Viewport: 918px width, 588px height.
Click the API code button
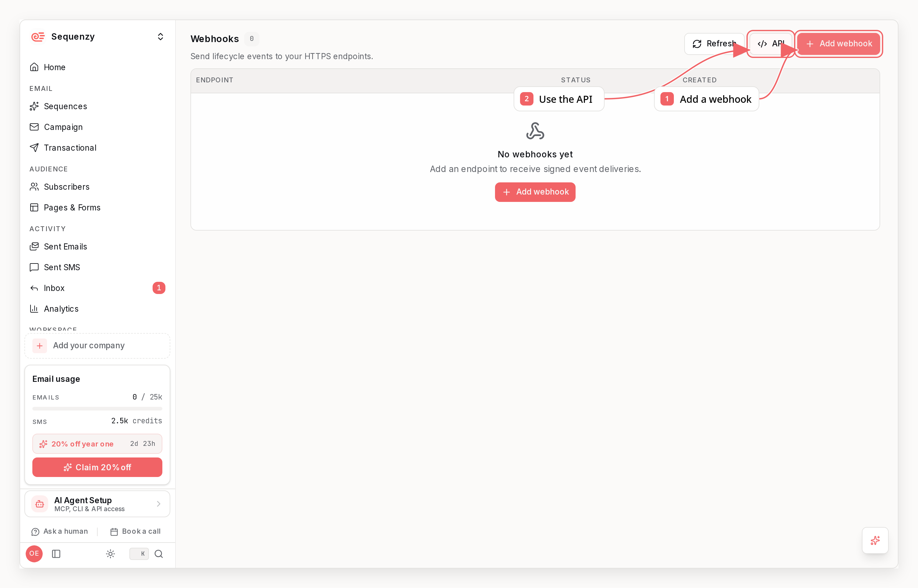771,44
